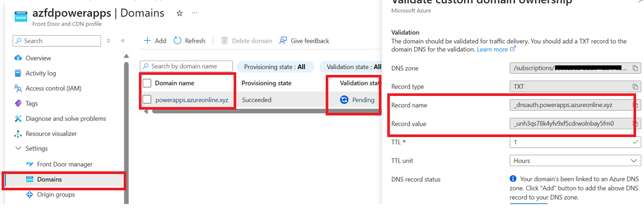Open Origin groups under Settings
The height and width of the screenshot is (213, 644).
[56, 195]
